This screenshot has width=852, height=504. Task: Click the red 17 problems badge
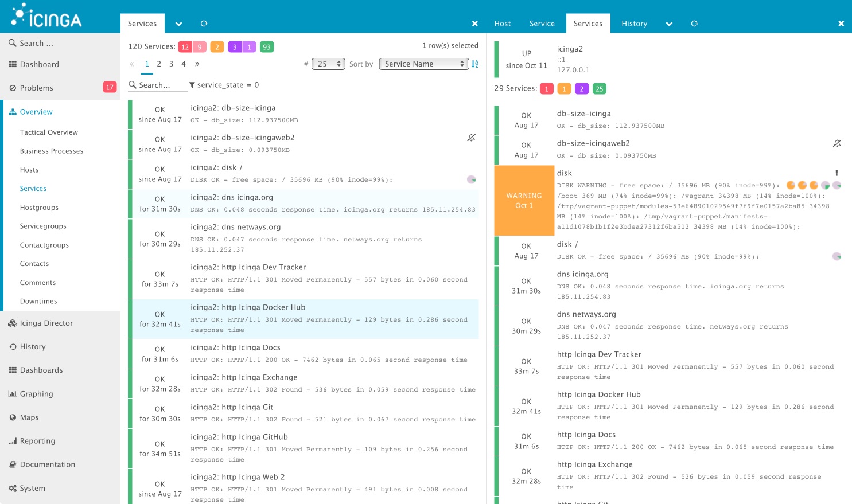point(110,87)
